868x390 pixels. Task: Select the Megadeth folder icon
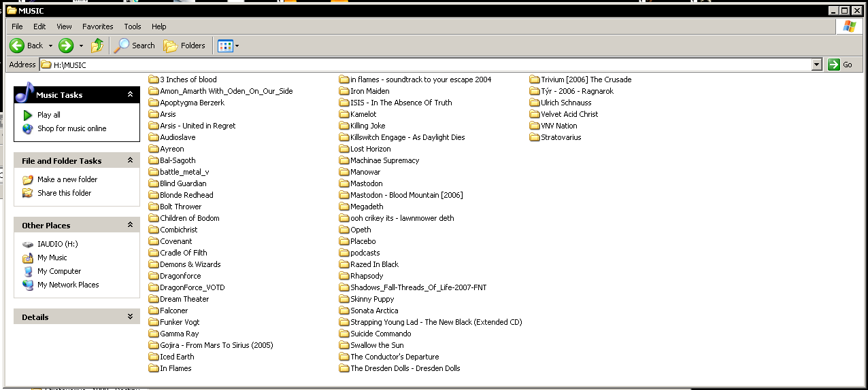[x=344, y=207]
